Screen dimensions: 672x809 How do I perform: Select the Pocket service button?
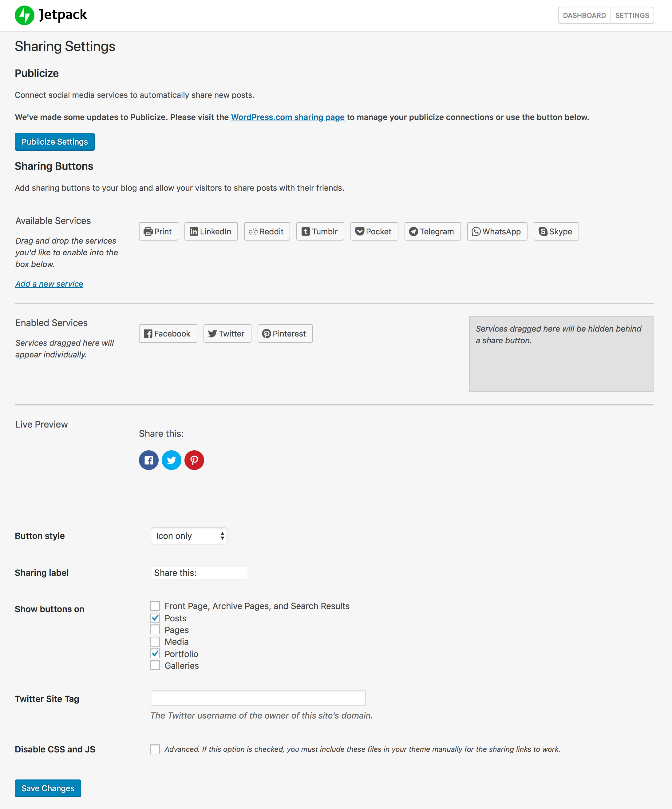pyautogui.click(x=374, y=232)
